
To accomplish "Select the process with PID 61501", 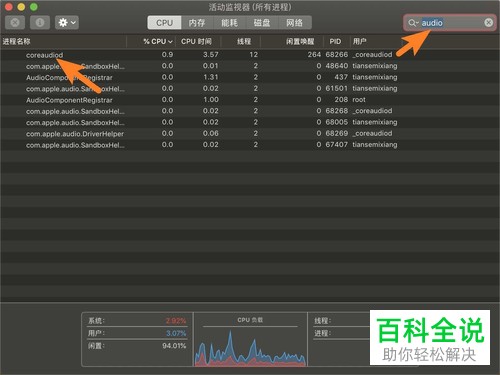I will (x=250, y=89).
